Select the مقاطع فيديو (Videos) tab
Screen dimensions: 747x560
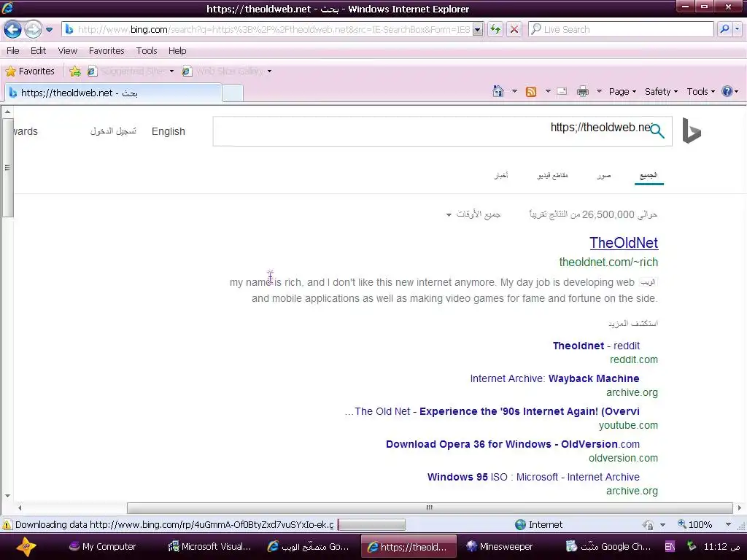[x=553, y=176]
